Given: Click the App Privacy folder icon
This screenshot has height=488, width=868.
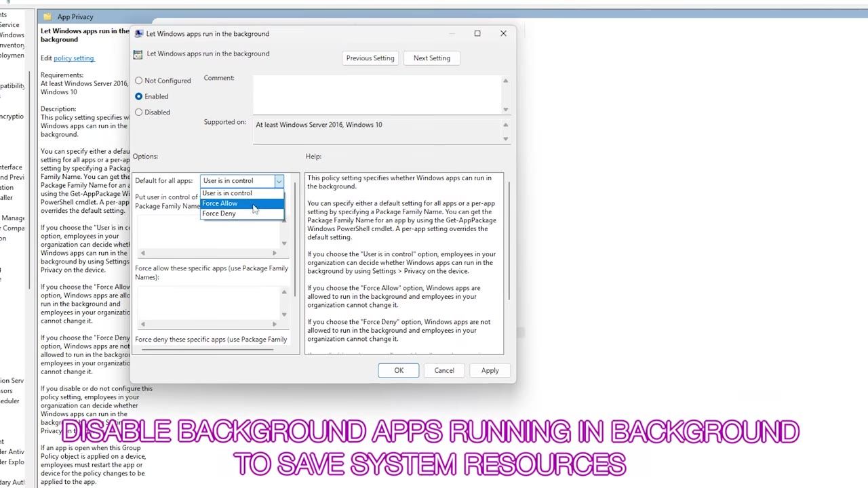Looking at the screenshot, I should point(47,17).
